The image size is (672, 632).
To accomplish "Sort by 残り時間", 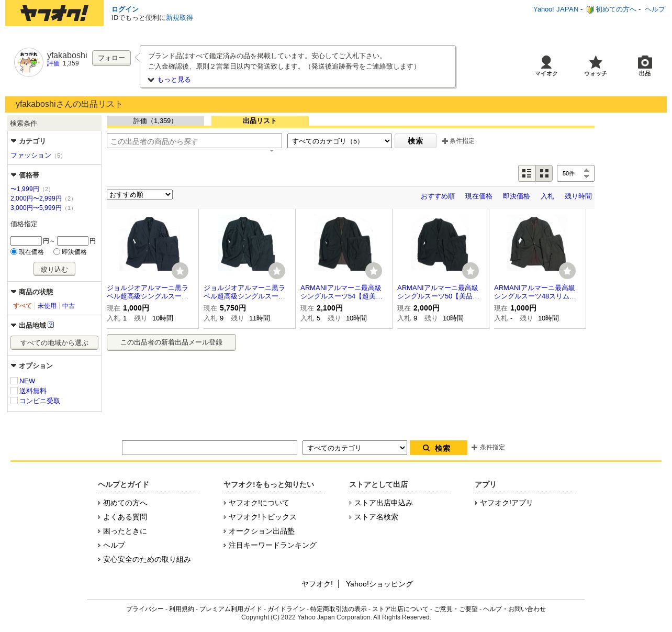I will click(x=578, y=196).
